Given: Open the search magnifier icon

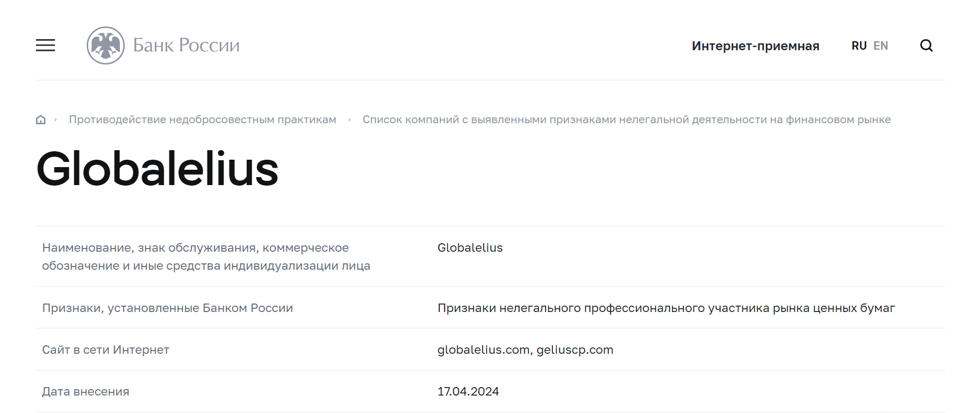Looking at the screenshot, I should pos(926,45).
